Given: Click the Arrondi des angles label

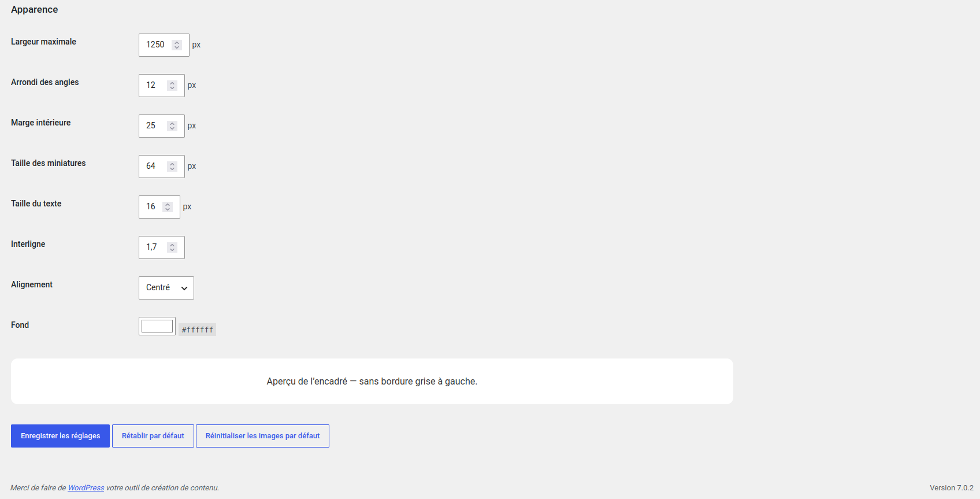Looking at the screenshot, I should pyautogui.click(x=45, y=82).
